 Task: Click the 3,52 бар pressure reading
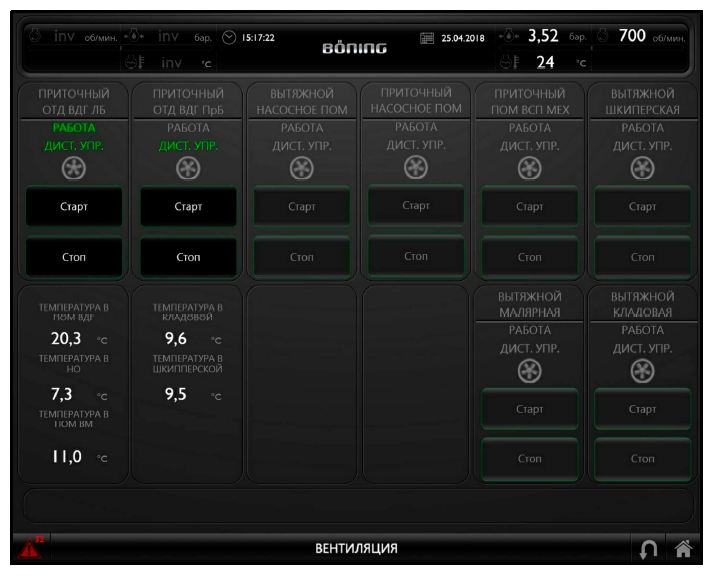pyautogui.click(x=542, y=37)
